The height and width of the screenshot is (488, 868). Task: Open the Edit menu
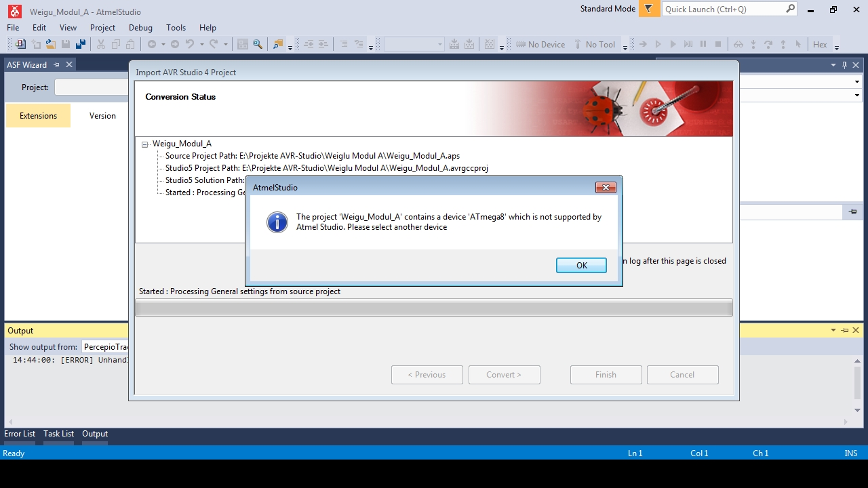pos(39,28)
